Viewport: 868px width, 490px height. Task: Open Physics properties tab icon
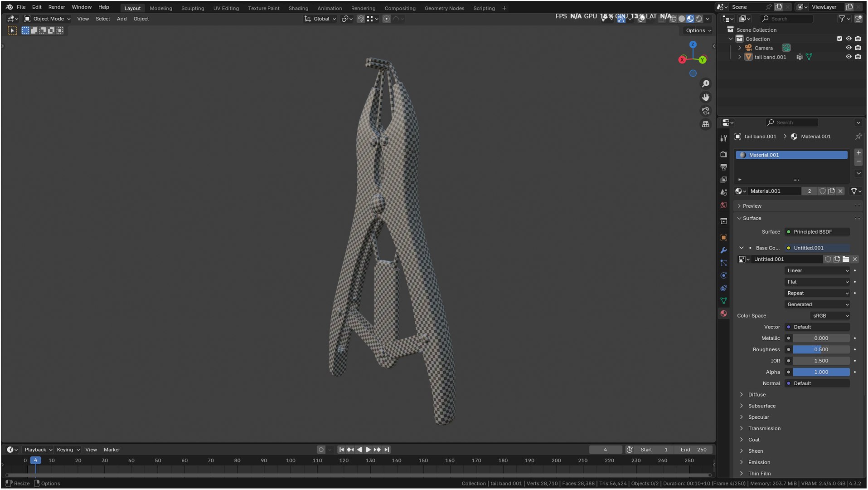pos(724,275)
